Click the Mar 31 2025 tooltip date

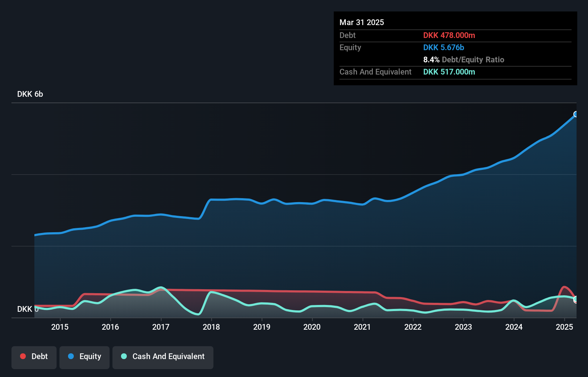[362, 22]
